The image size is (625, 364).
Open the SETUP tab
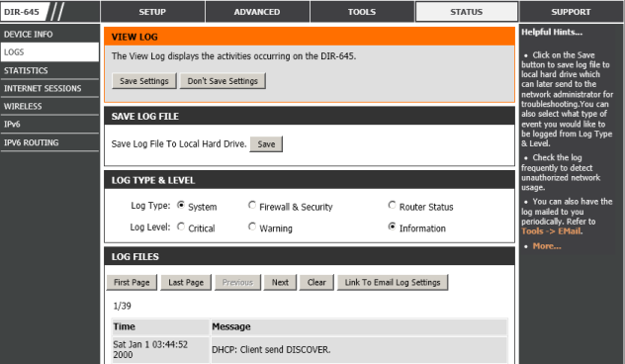152,12
